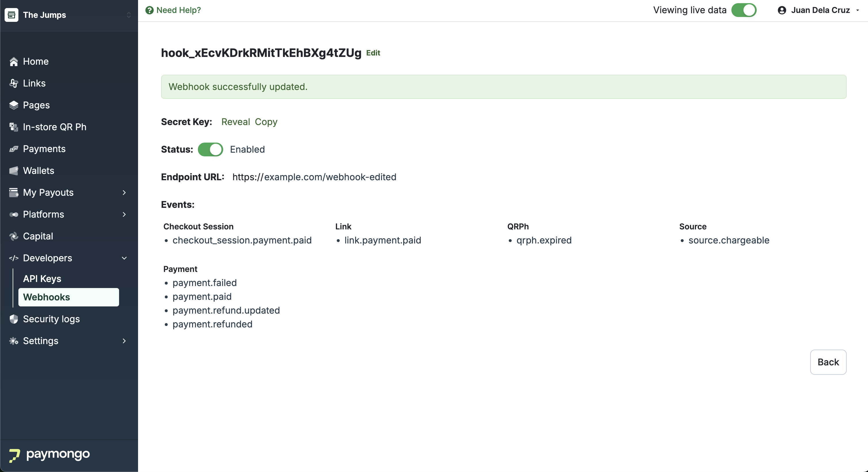
Task: Select Webhooks in the sidebar
Action: (x=69, y=297)
